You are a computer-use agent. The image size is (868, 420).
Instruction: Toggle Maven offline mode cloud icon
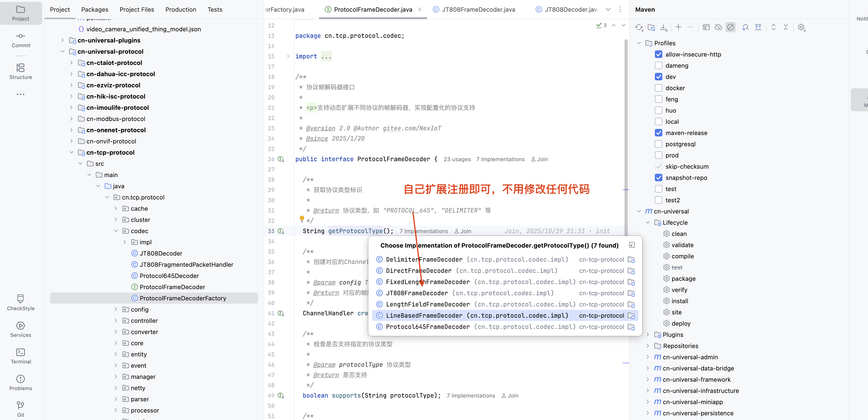pos(718,27)
